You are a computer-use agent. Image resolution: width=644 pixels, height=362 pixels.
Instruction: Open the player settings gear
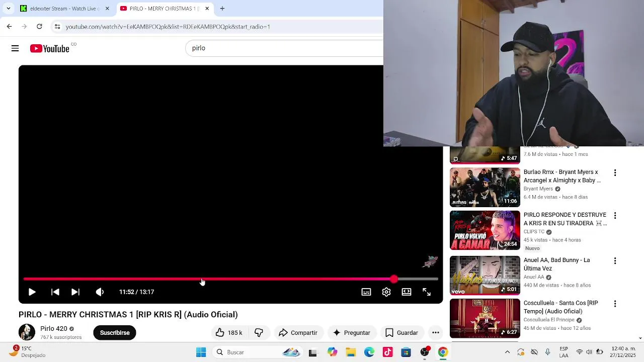click(386, 292)
